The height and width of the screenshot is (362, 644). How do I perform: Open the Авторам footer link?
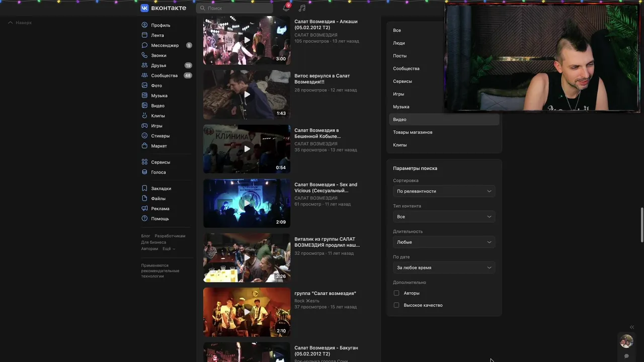pos(149,249)
